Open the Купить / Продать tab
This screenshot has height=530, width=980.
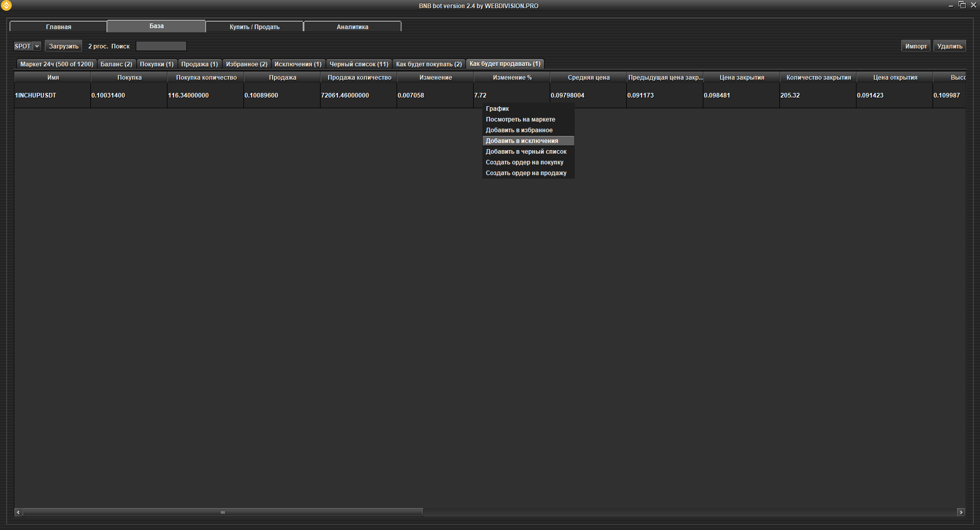pos(254,27)
